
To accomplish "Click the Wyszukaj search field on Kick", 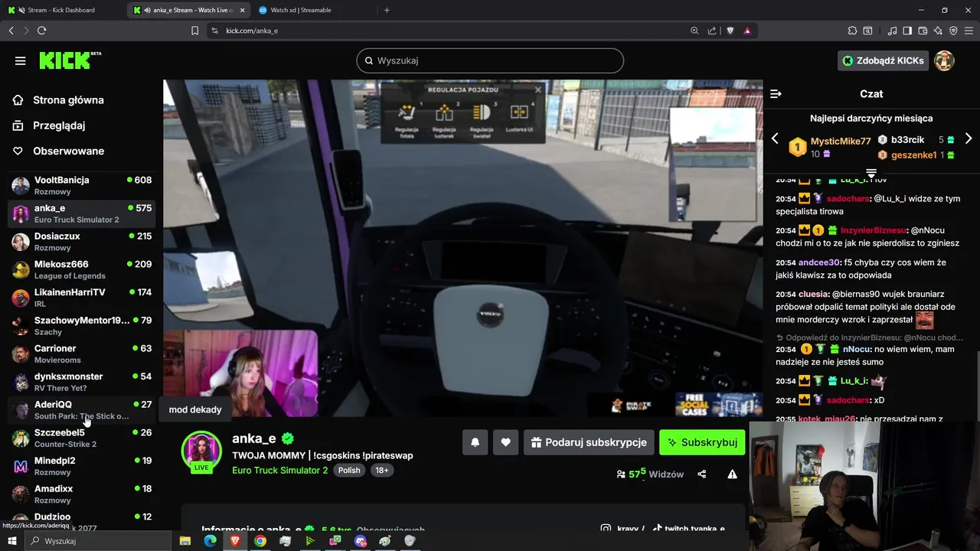I will tap(490, 60).
